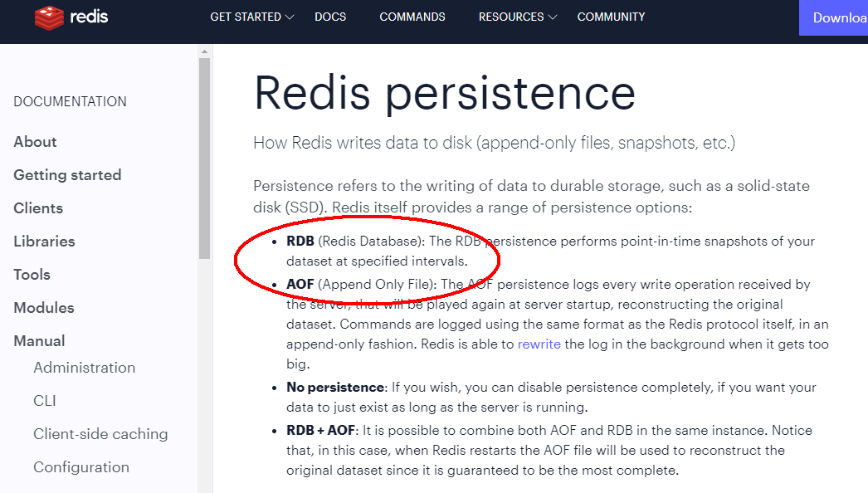Expand the GET STARTED dropdown chevron
This screenshot has height=493, width=868.
(290, 17)
